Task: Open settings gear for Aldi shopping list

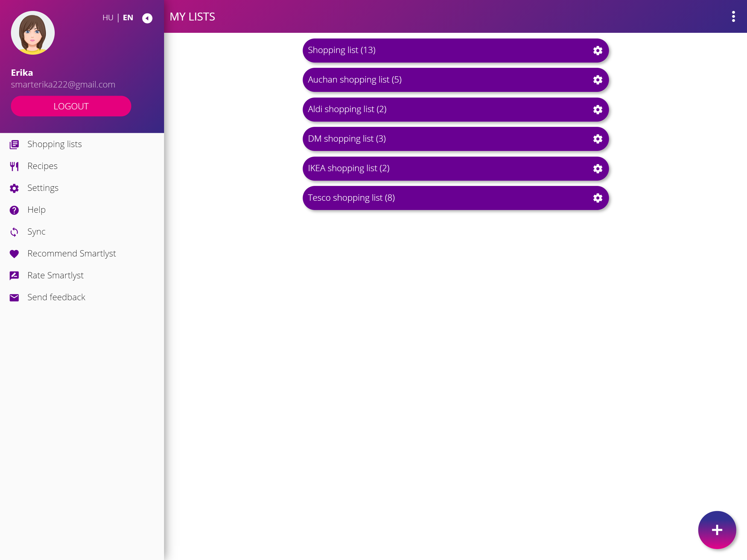Action: pos(597,109)
